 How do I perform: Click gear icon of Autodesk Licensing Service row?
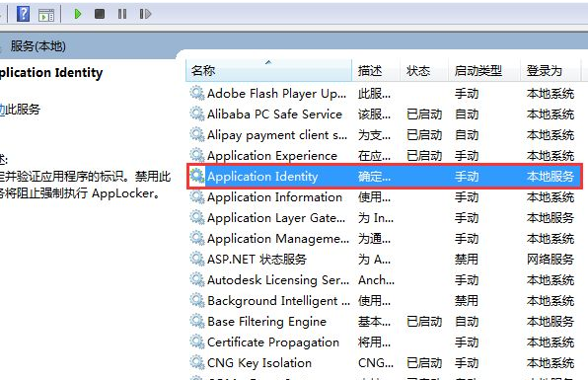197,279
